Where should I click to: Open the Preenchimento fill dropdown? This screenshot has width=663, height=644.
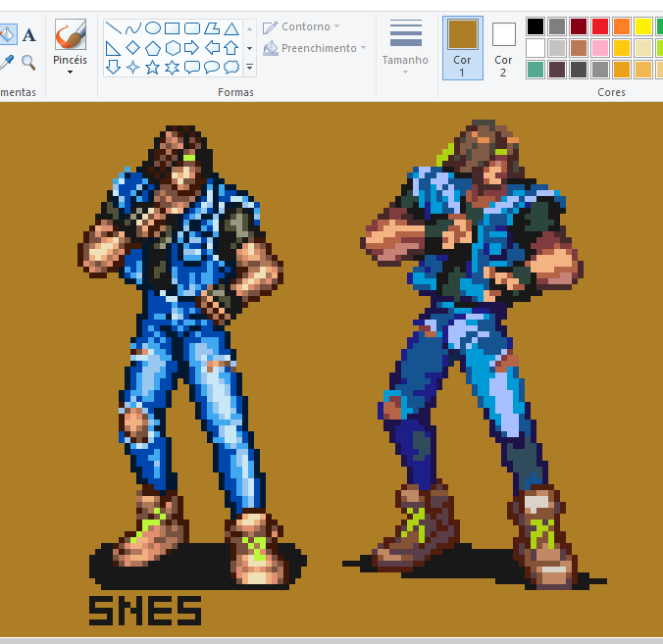click(314, 48)
